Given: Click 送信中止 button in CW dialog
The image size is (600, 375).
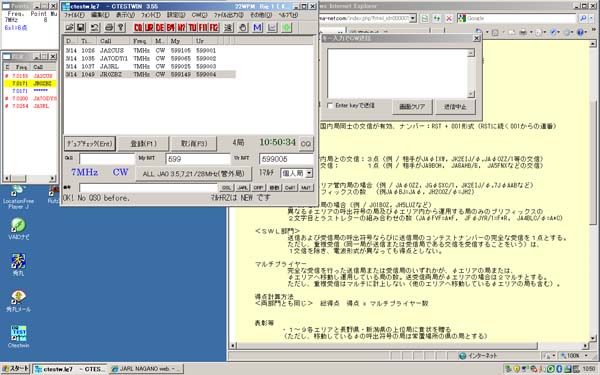Looking at the screenshot, I should point(455,107).
